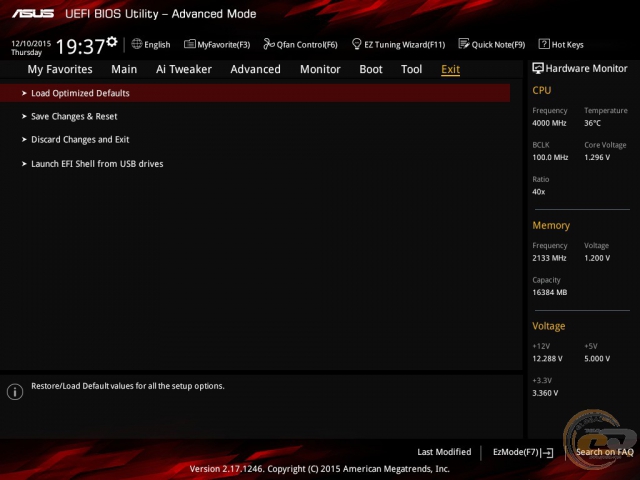Click the Restore/Load Default help text

pos(128,386)
